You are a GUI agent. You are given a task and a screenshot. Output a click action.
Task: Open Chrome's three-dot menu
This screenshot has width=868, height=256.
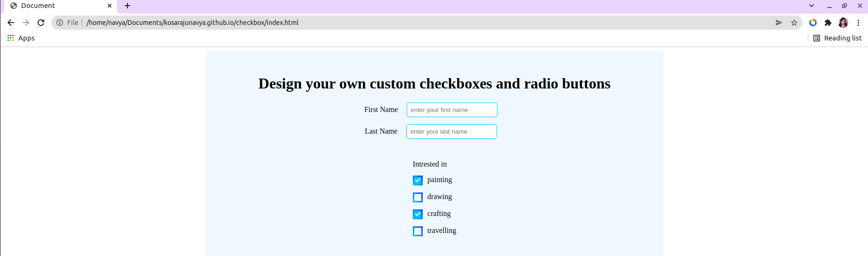858,23
